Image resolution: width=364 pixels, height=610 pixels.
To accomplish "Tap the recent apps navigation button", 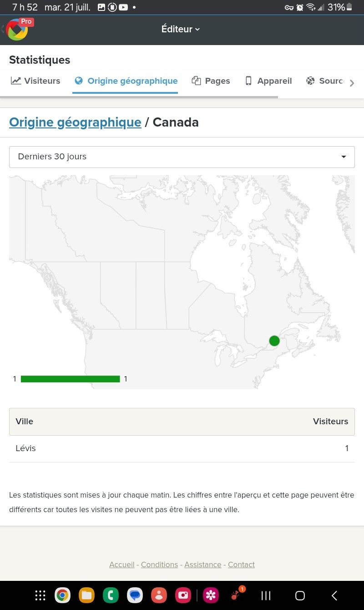I will tap(266, 595).
